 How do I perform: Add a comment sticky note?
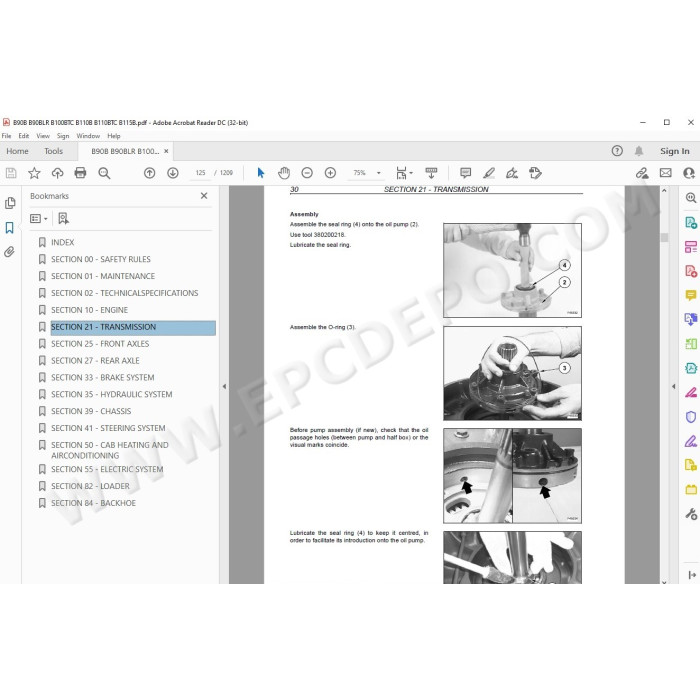466,173
